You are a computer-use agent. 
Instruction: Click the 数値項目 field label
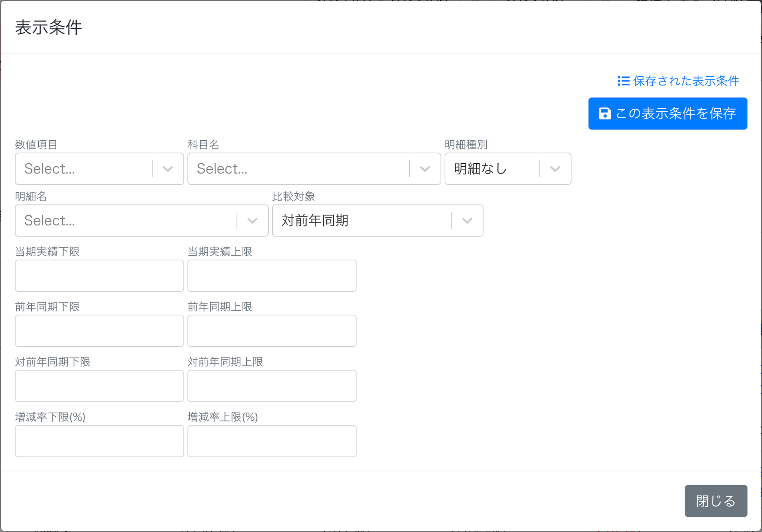tap(36, 144)
